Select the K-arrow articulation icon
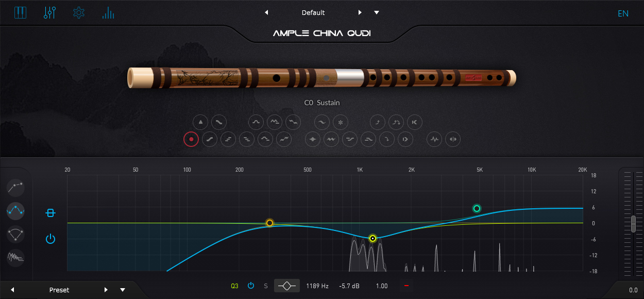This screenshot has width=644, height=299. [415, 122]
